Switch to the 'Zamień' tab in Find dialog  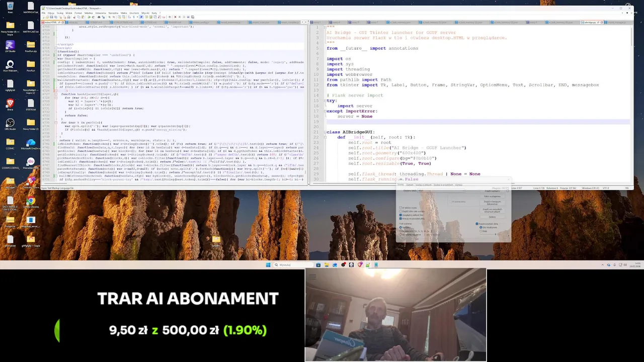click(410, 185)
